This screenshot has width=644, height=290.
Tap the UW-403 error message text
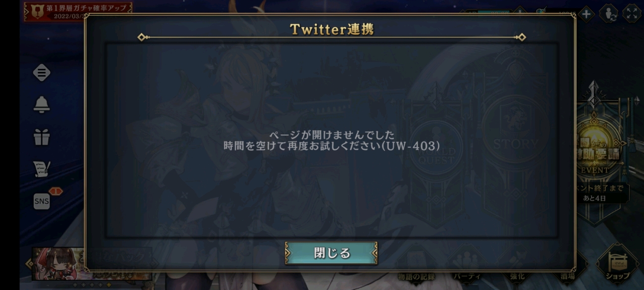tap(331, 140)
